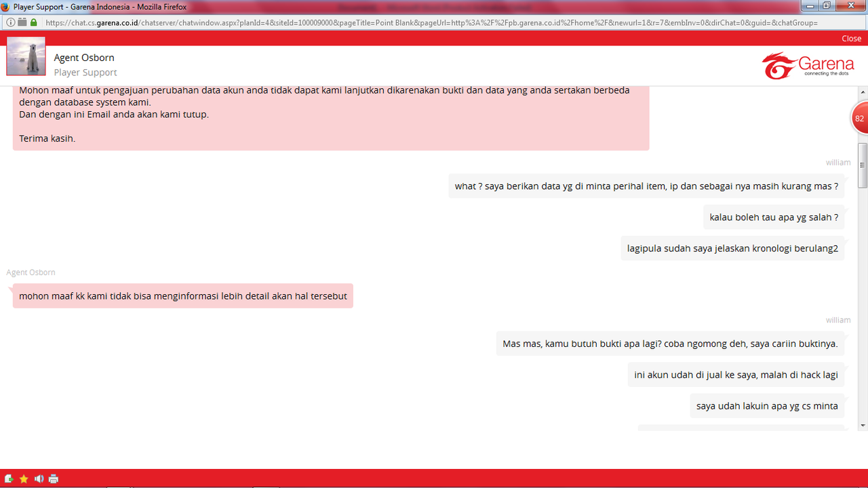Viewport: 868px width, 488px height.
Task: Click the permissions icon beside the padlock
Action: 22,22
